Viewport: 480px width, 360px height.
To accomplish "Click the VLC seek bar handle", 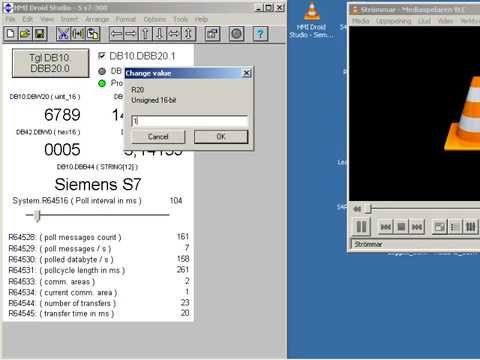I will (x=368, y=209).
